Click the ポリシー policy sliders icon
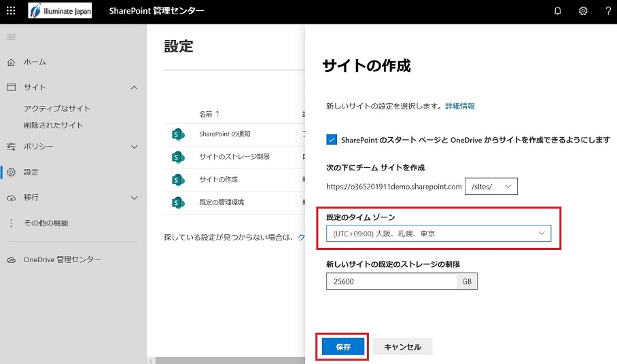The width and height of the screenshot is (617, 364). point(11,147)
